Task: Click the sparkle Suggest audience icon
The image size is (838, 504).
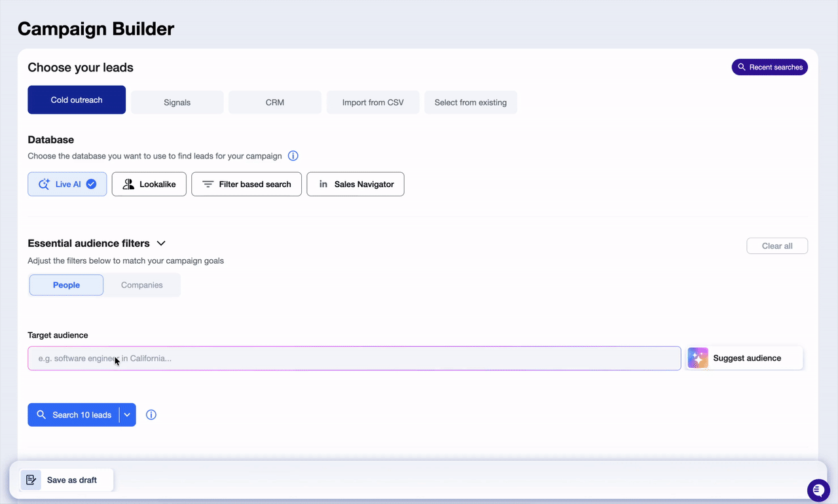Action: 698,358
